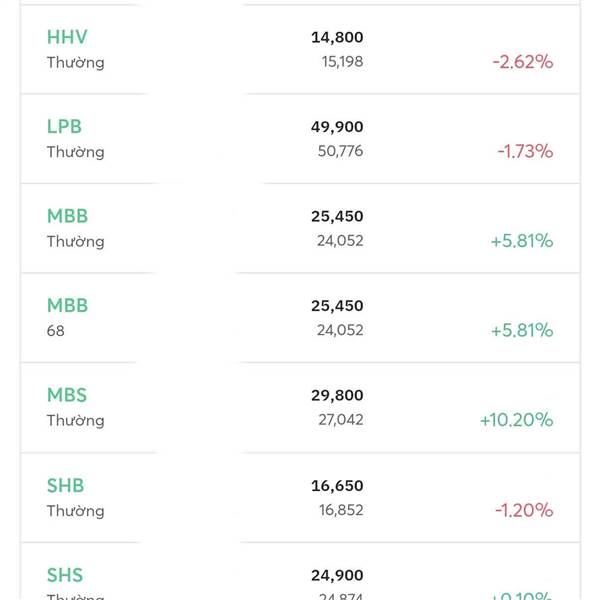Click the MBS price 29,800
The image size is (600, 600).
coord(337,396)
